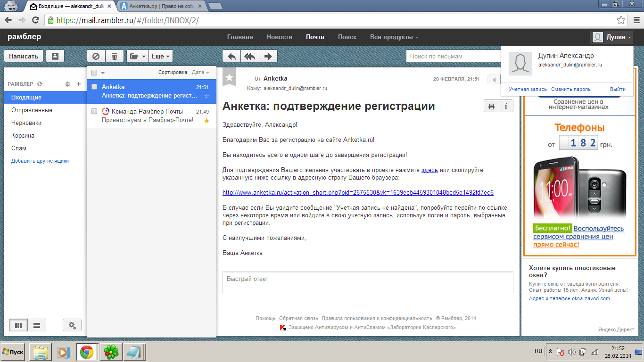
Task: Select Входящие folder
Action: pyautogui.click(x=45, y=97)
